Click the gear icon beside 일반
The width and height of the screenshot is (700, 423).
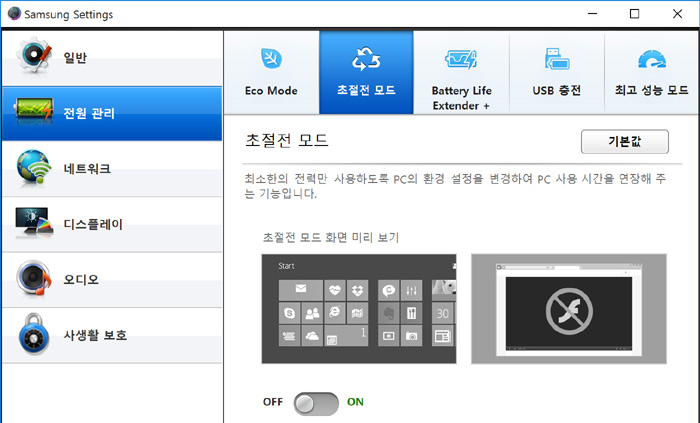point(34,56)
